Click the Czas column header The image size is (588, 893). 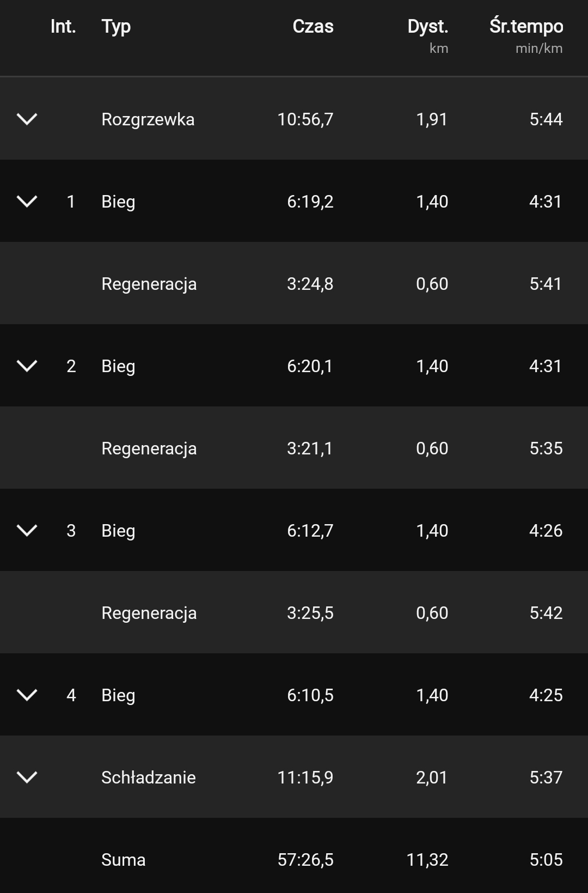click(313, 26)
